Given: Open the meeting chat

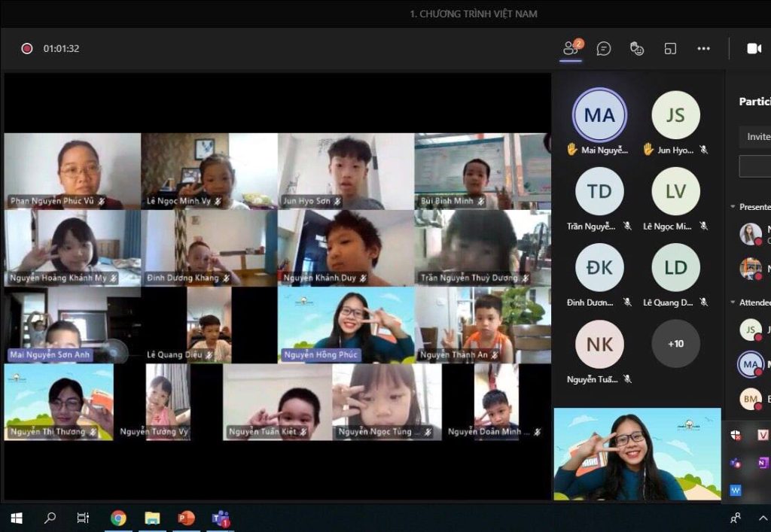Looking at the screenshot, I should (604, 48).
